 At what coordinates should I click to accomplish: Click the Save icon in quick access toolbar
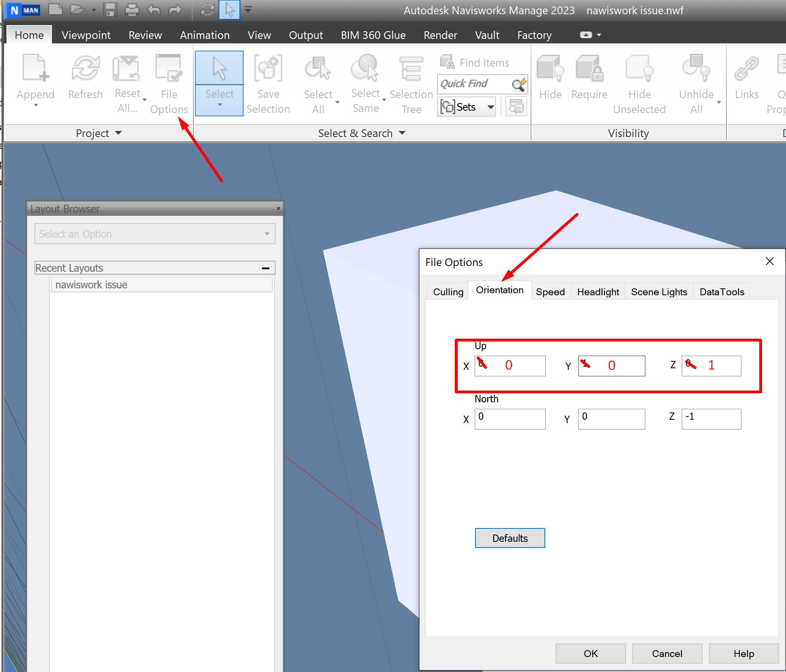pos(109,10)
